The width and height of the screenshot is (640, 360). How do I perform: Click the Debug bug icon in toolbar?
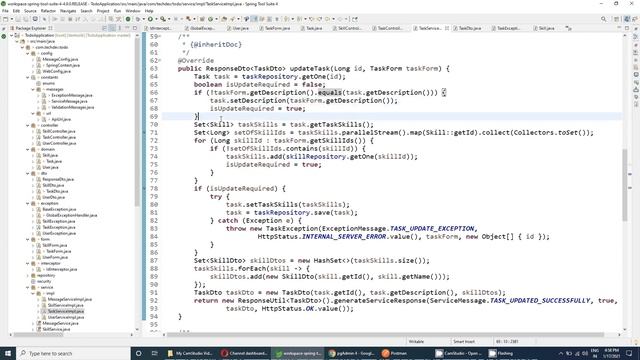click(138, 19)
